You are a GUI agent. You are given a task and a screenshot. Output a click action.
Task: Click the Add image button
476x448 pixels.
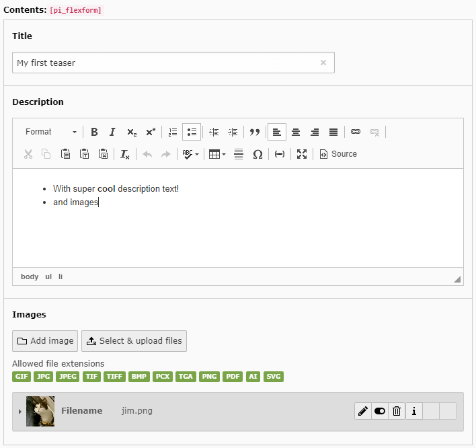coord(45,341)
